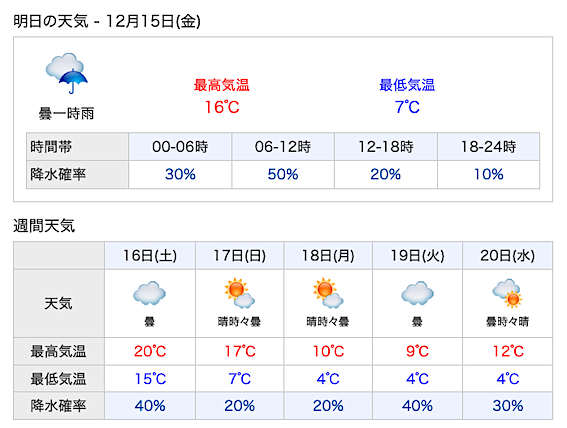Select the 06-12時 time slot header
This screenshot has height=428, width=567.
point(283,146)
